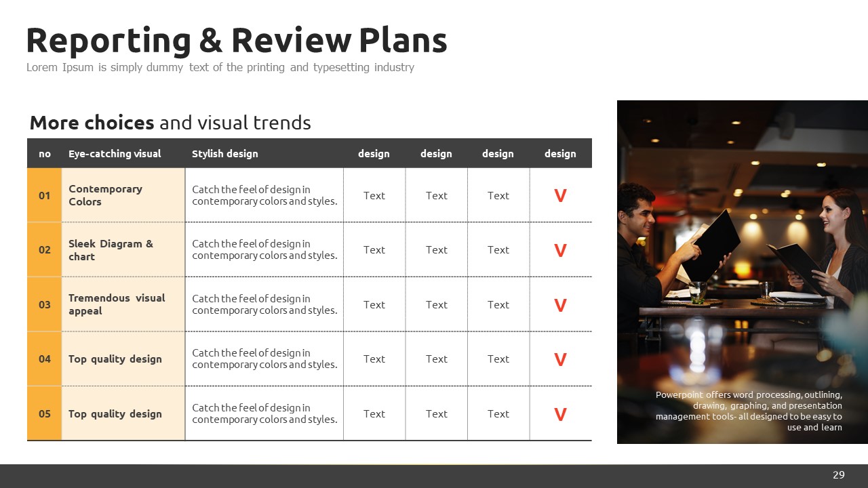This screenshot has height=488, width=868.
Task: Select row number 02 cell
Action: pos(45,249)
